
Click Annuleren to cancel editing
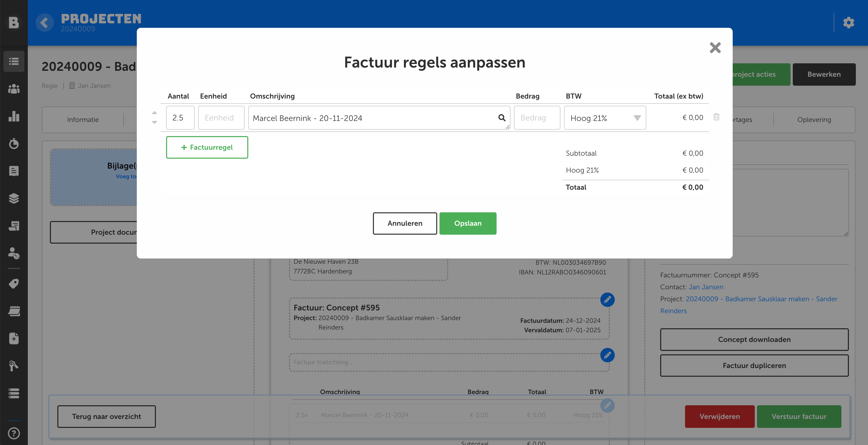click(404, 223)
